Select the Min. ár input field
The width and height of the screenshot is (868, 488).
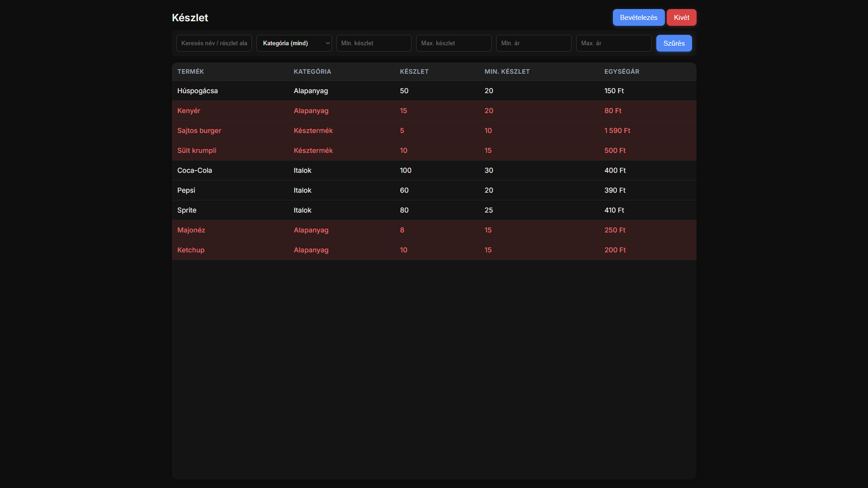[x=533, y=43]
